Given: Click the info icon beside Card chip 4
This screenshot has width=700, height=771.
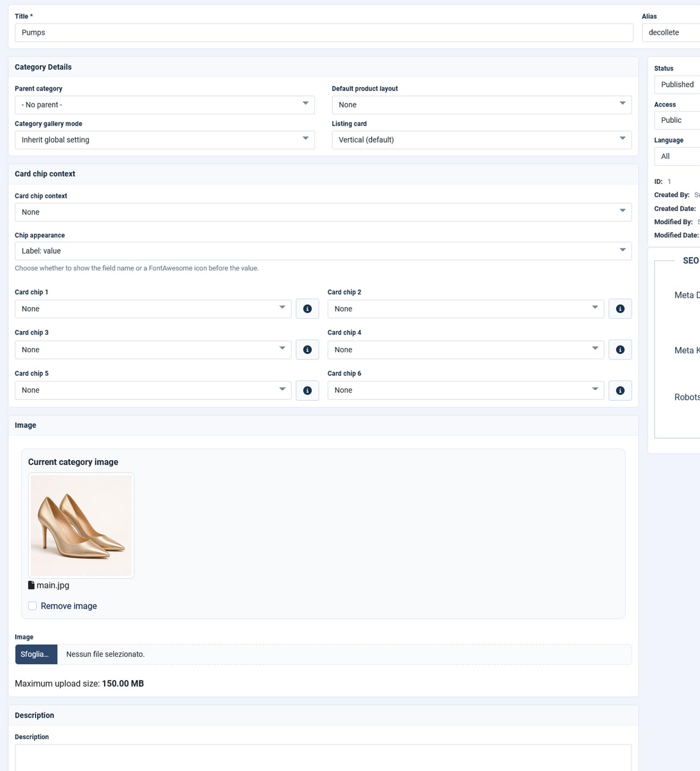Looking at the screenshot, I should click(x=620, y=350).
